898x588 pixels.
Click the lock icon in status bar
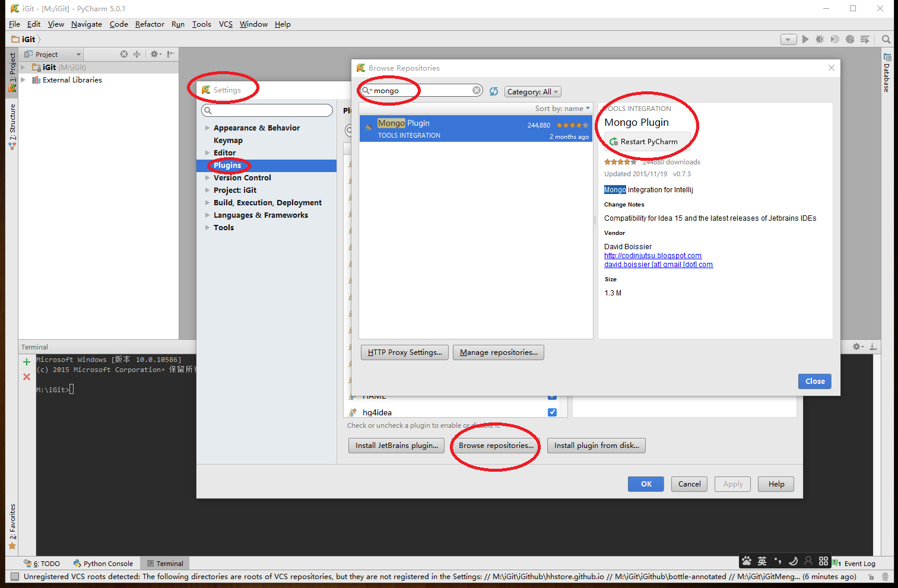(871, 577)
